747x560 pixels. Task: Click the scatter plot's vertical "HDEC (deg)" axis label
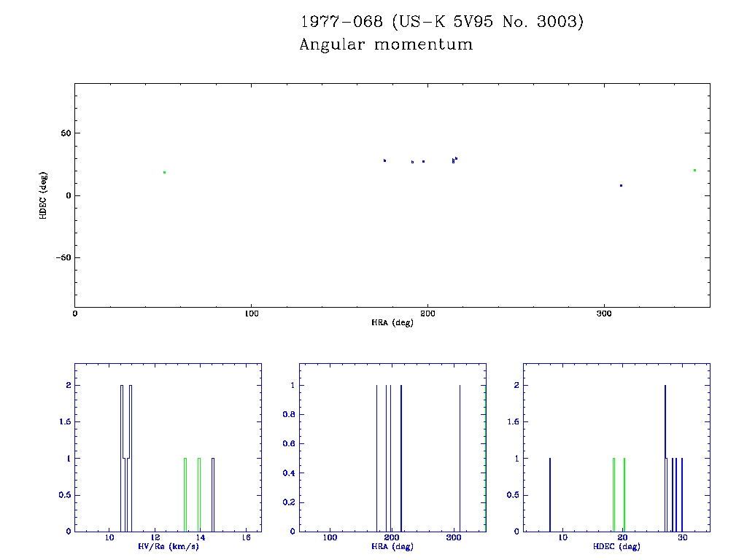[43, 195]
